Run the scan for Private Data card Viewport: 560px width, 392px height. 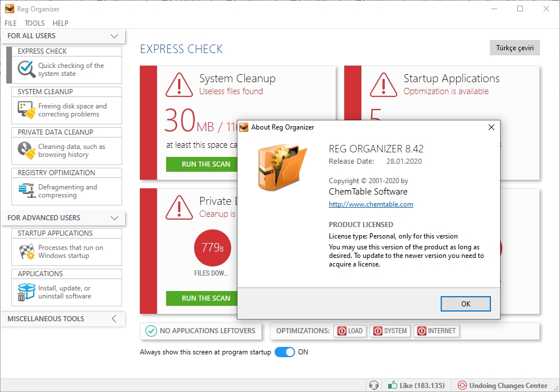click(x=202, y=298)
